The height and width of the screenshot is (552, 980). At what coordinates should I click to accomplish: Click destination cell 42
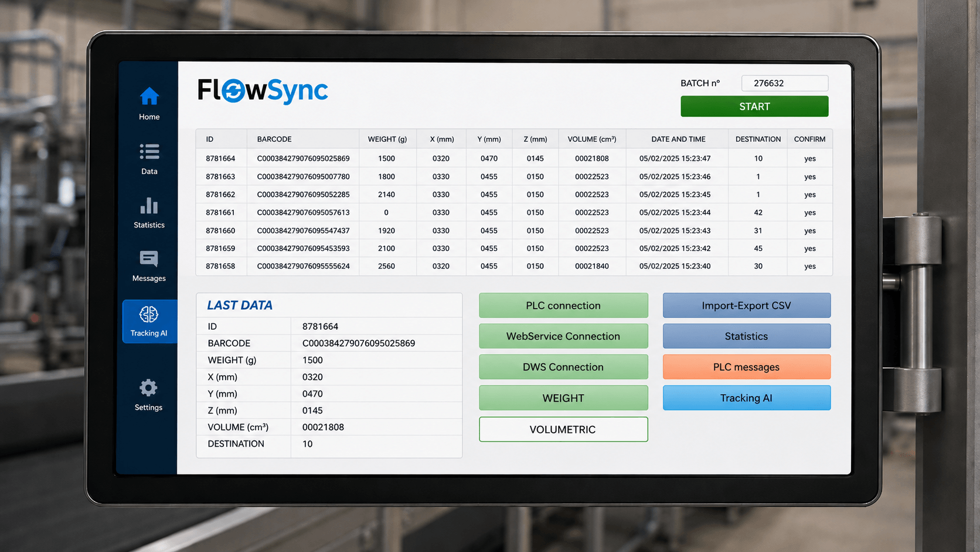tap(758, 212)
